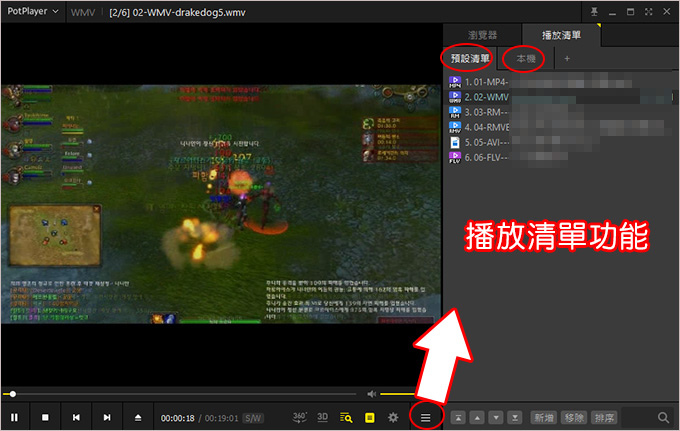Click the RMVB file icon of item 4
Screen dimensions: 680x431
coord(454,127)
